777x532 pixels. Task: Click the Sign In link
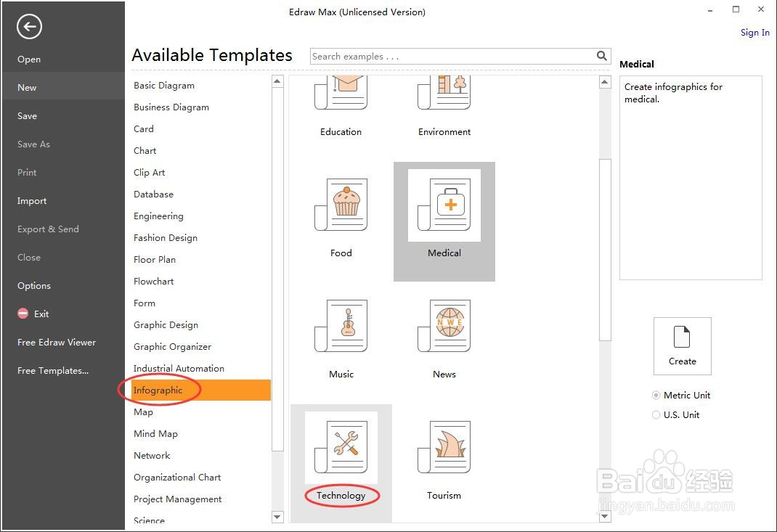[x=755, y=33]
